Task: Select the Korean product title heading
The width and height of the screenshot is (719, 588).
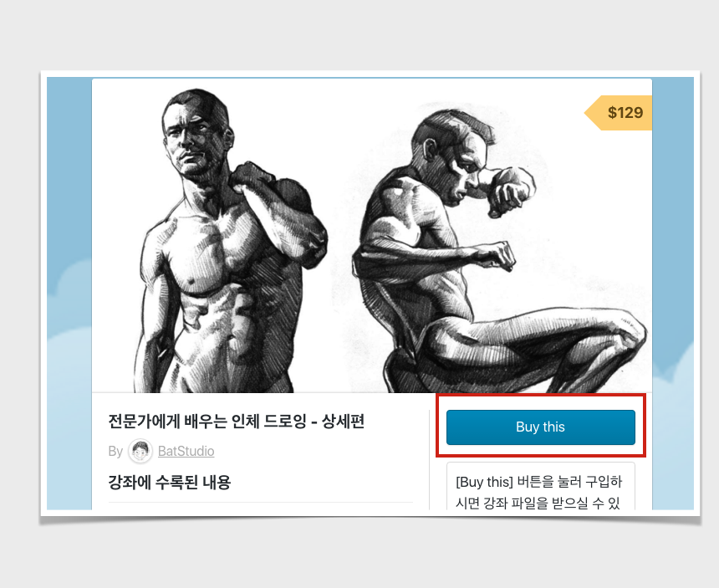Action: click(236, 421)
